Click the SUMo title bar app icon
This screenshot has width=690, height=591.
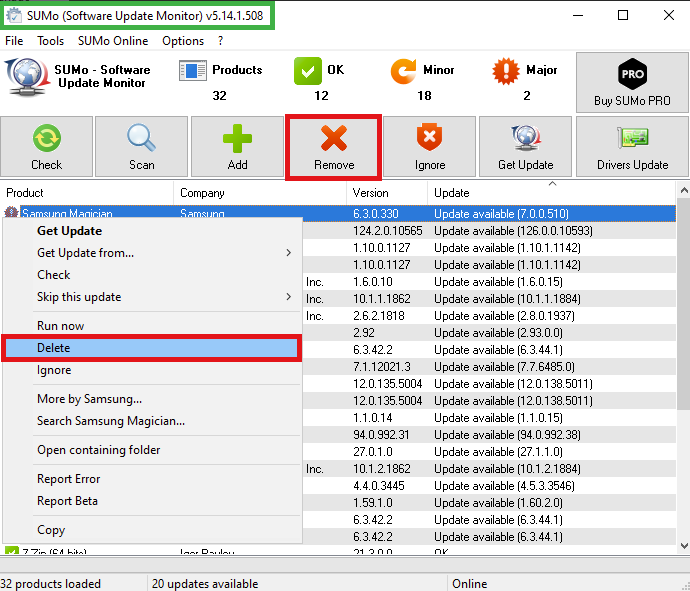point(14,15)
